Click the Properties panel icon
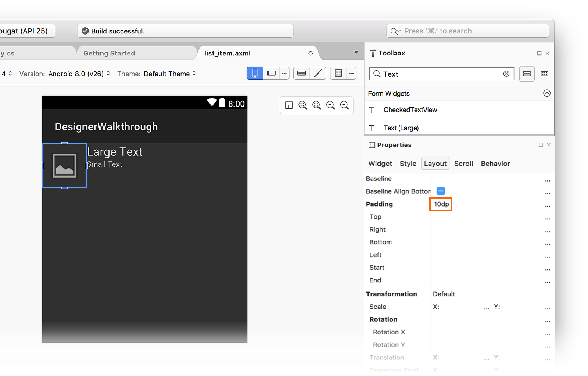The image size is (588, 376). click(x=372, y=145)
